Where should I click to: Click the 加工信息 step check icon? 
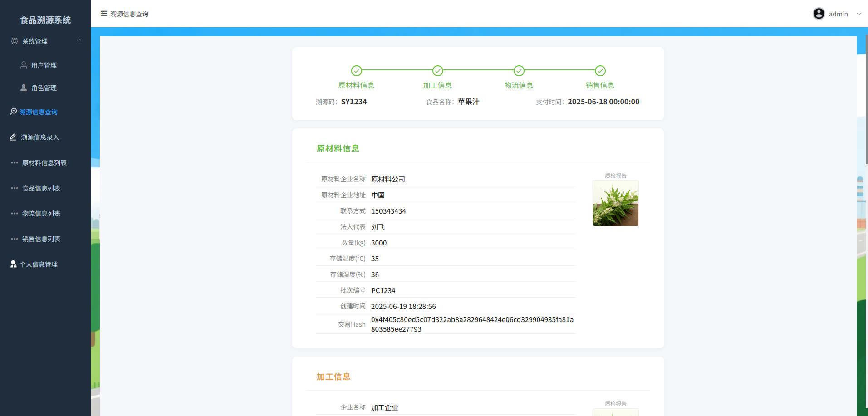point(438,71)
